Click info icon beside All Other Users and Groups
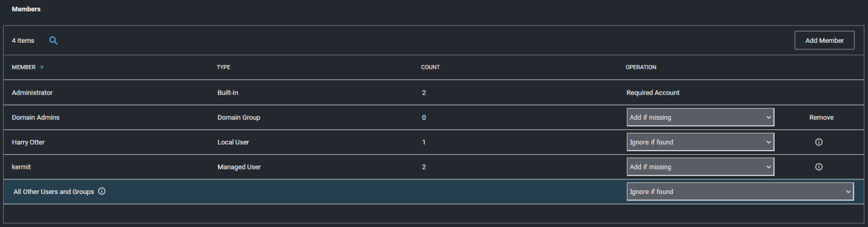The width and height of the screenshot is (868, 227). [x=102, y=191]
